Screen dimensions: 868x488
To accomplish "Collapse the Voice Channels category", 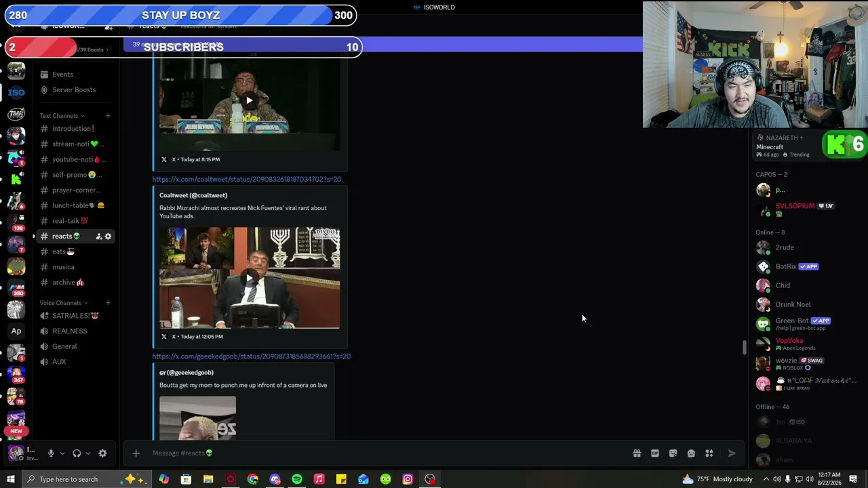I will point(64,303).
